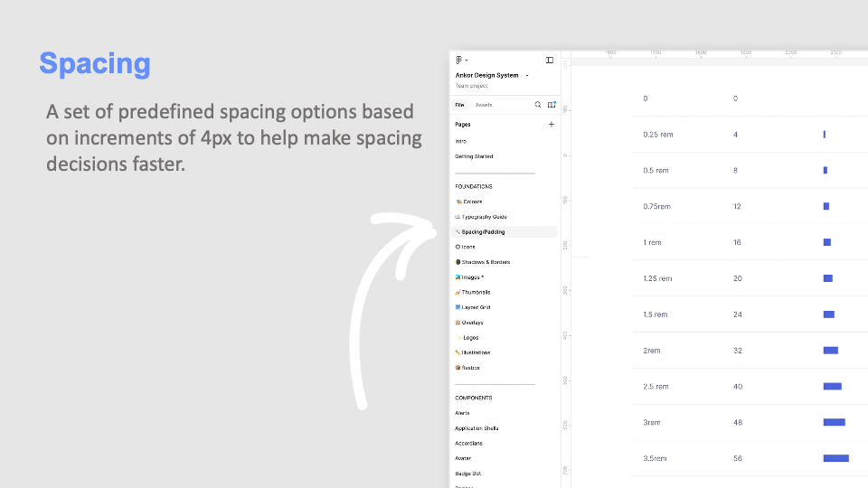Viewport: 868px width, 488px height.
Task: Navigate to the Layout Grid page
Action: click(476, 307)
